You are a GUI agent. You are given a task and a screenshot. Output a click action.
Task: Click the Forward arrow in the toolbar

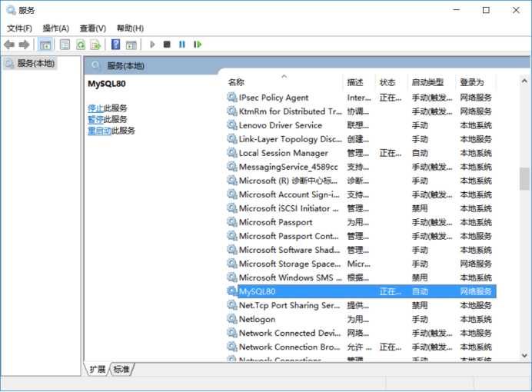click(x=24, y=45)
